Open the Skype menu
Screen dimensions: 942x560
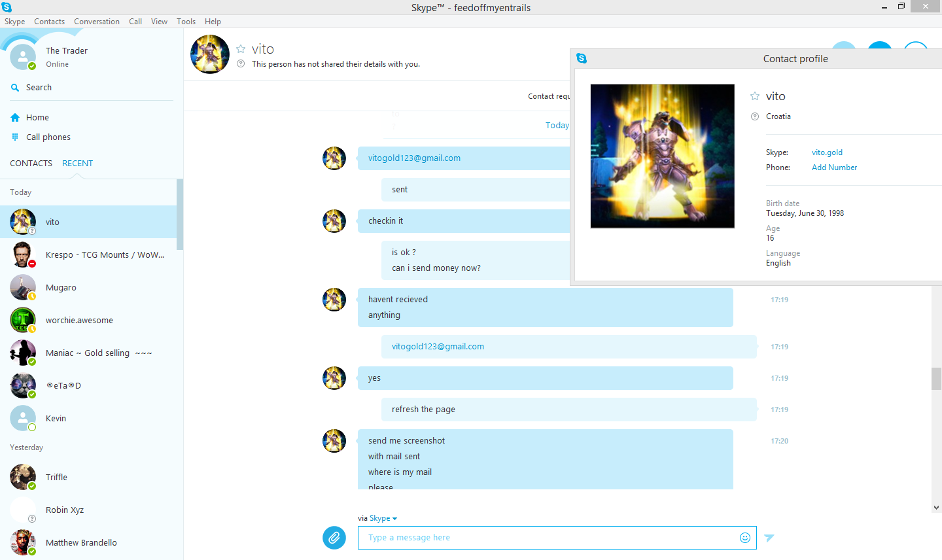(15, 22)
